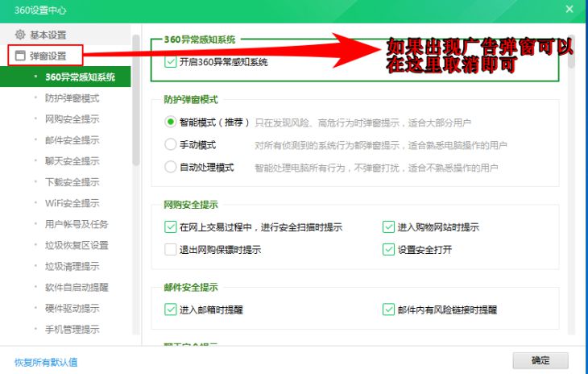The width and height of the screenshot is (588, 374).
Task: Go to 网购安全提示 in the sidebar
Action: (72, 119)
